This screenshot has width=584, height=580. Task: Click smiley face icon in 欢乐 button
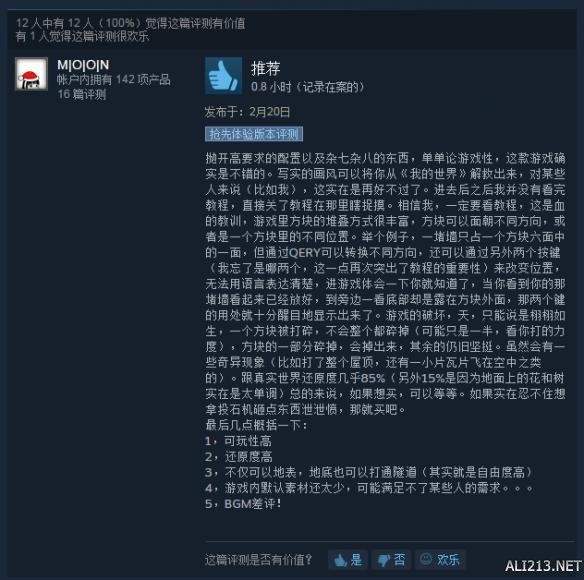(x=426, y=559)
